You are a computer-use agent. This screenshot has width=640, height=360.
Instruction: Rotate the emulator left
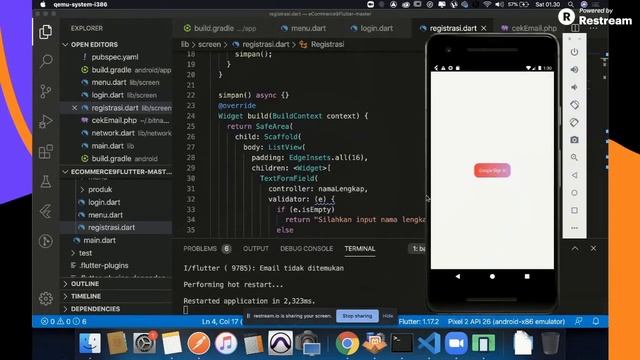point(574,105)
